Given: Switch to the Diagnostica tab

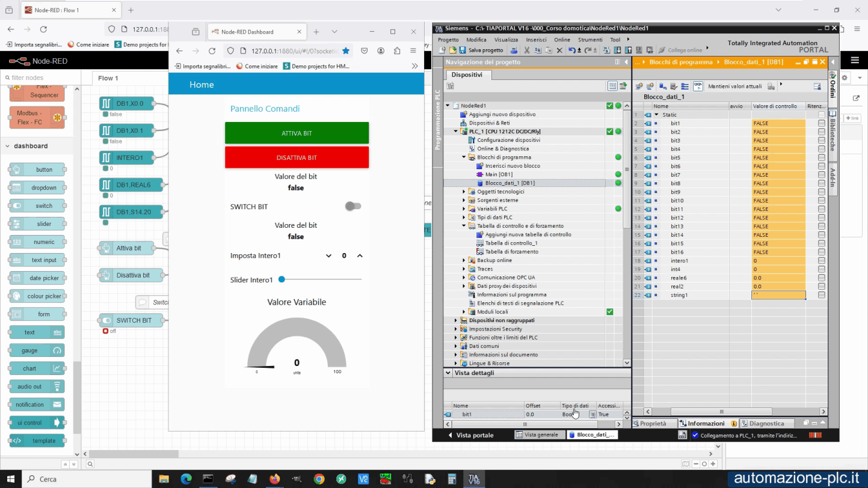Looking at the screenshot, I should coord(768,423).
